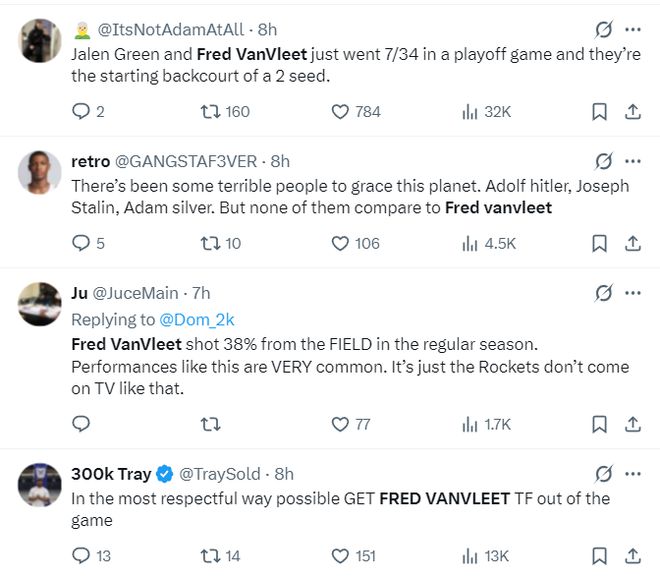Open more options on 300k Tray's tweet
Viewport: 660px width, 580px height.
pyautogui.click(x=633, y=474)
